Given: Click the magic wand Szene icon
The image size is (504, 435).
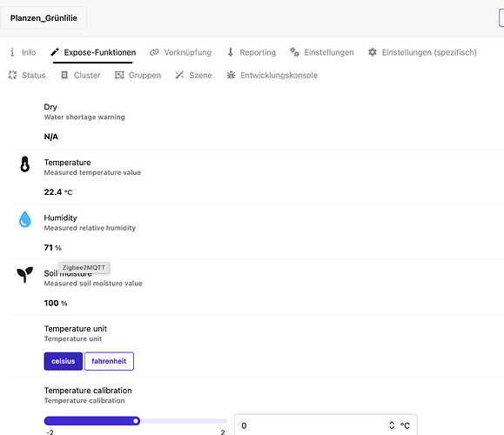Looking at the screenshot, I should pos(179,75).
